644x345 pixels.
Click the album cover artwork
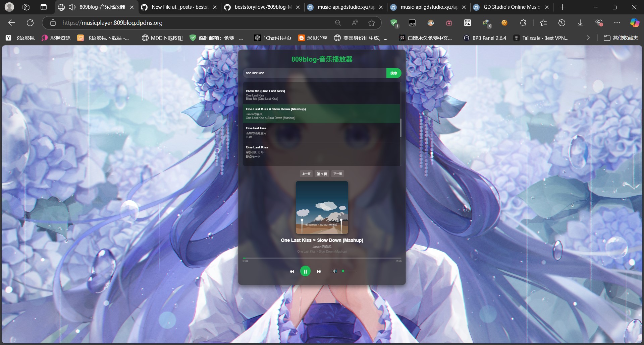click(x=322, y=208)
